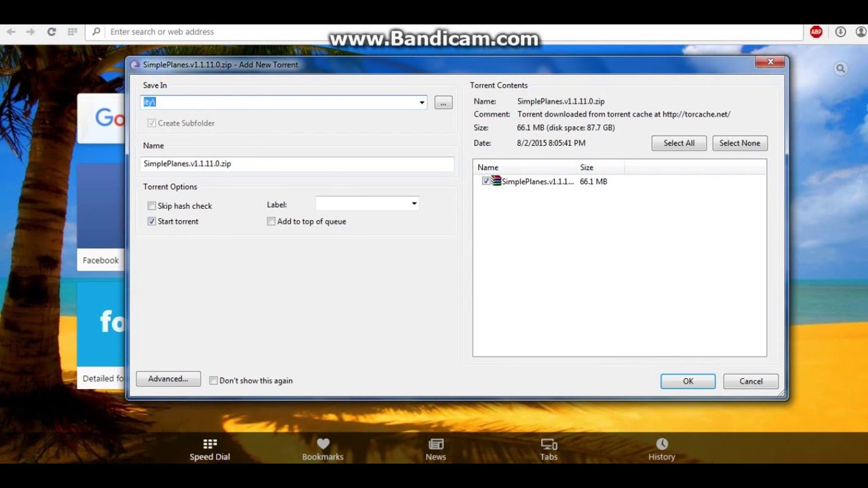Click the browser forward arrow
868x488 pixels.
tap(31, 32)
